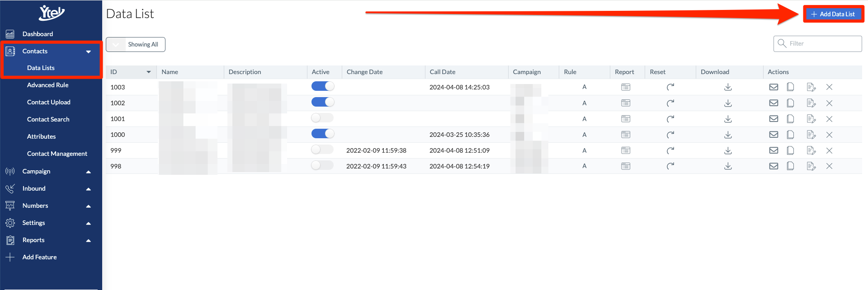The height and width of the screenshot is (290, 868).
Task: Click call date 2024-03-25 10:35:36
Action: pyautogui.click(x=459, y=135)
